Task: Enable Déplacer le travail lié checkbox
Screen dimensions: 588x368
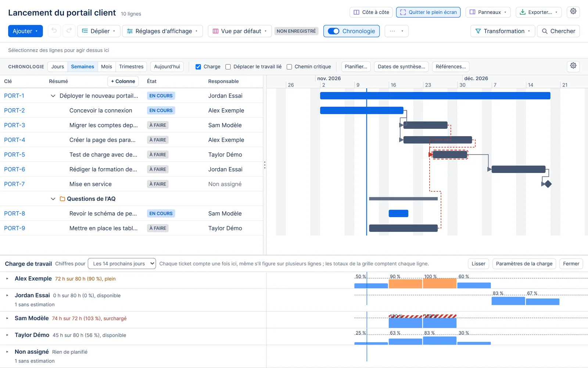Action: click(x=228, y=67)
